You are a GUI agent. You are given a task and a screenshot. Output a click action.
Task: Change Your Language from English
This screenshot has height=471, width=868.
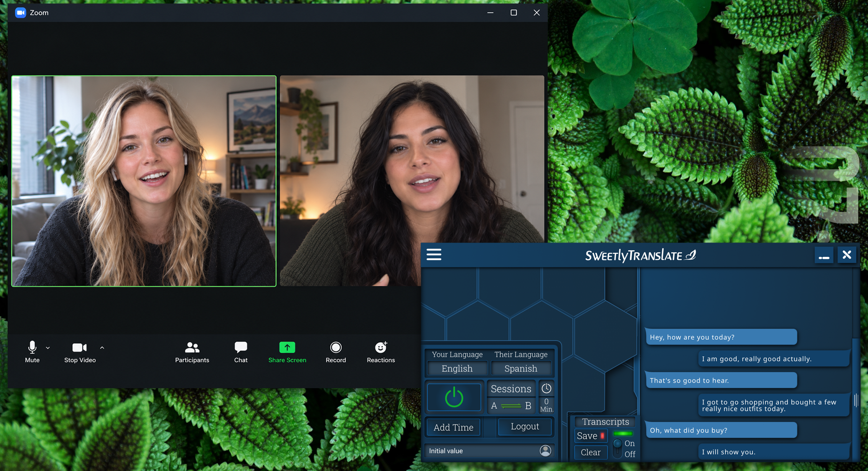point(457,368)
